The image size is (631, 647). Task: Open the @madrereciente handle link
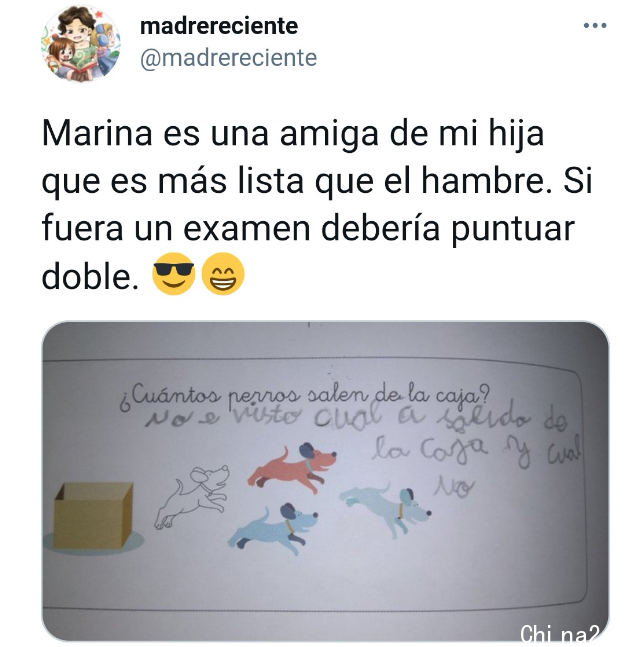point(228,57)
